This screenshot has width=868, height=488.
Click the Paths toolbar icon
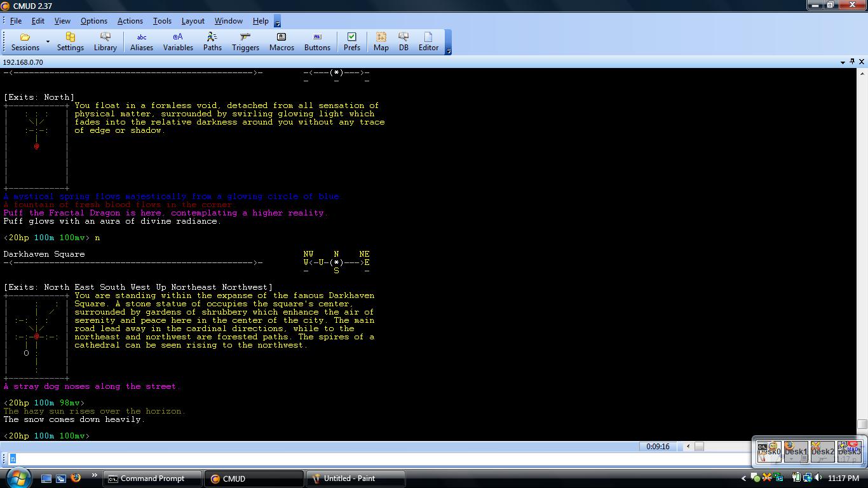(x=212, y=42)
